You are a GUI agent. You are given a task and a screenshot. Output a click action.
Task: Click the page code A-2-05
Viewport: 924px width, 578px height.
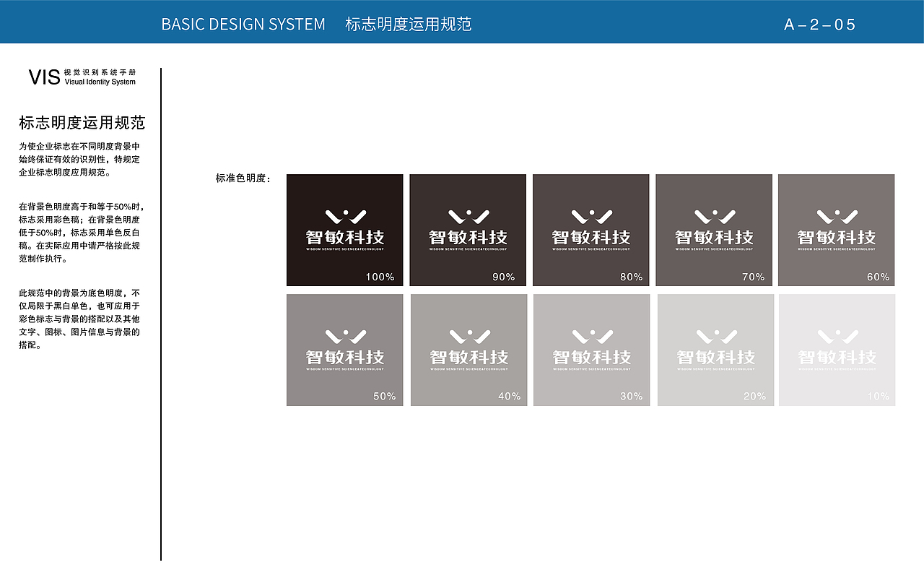point(820,25)
